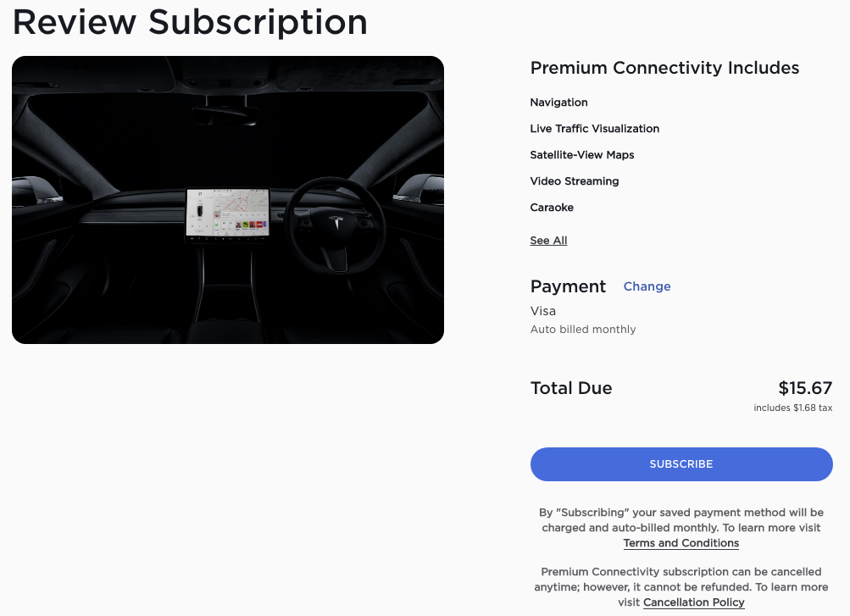Click the includes $1.68 tax note
The width and height of the screenshot is (850, 616).
coord(792,408)
